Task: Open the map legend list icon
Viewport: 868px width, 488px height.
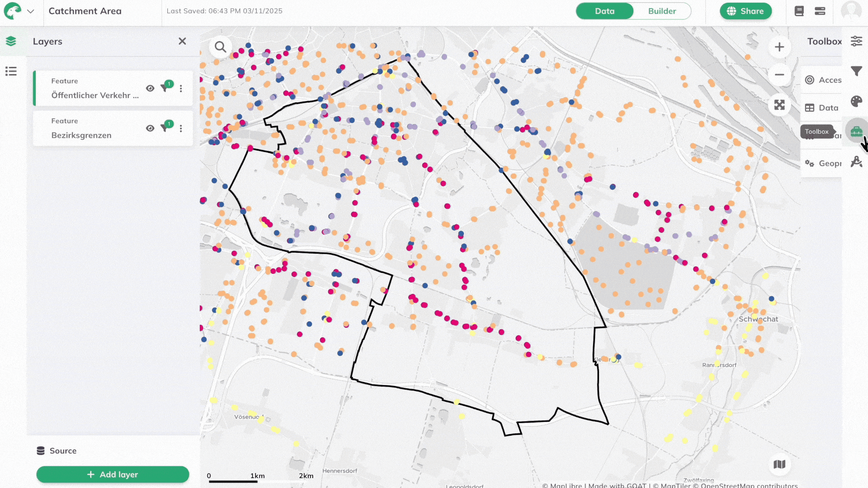Action: coord(11,71)
